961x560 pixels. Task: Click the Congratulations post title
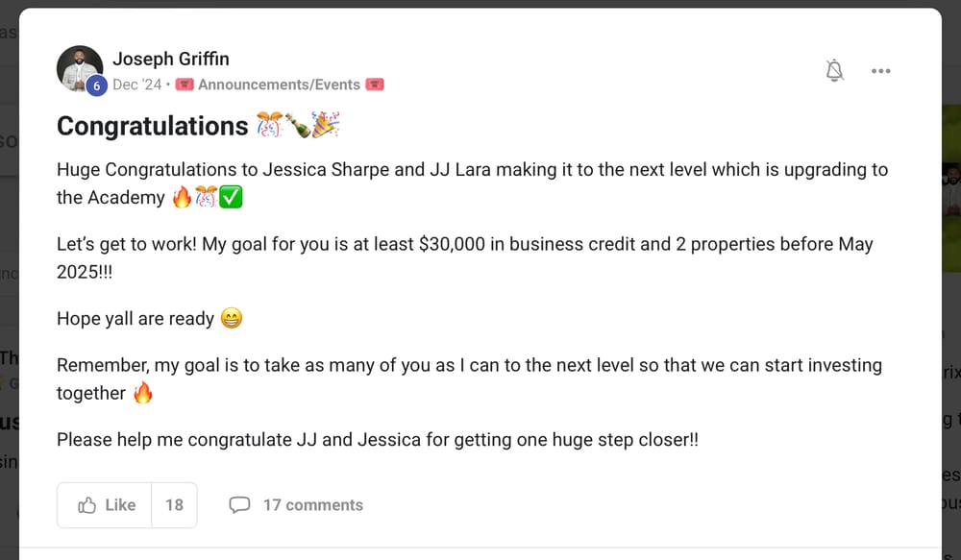coord(153,126)
